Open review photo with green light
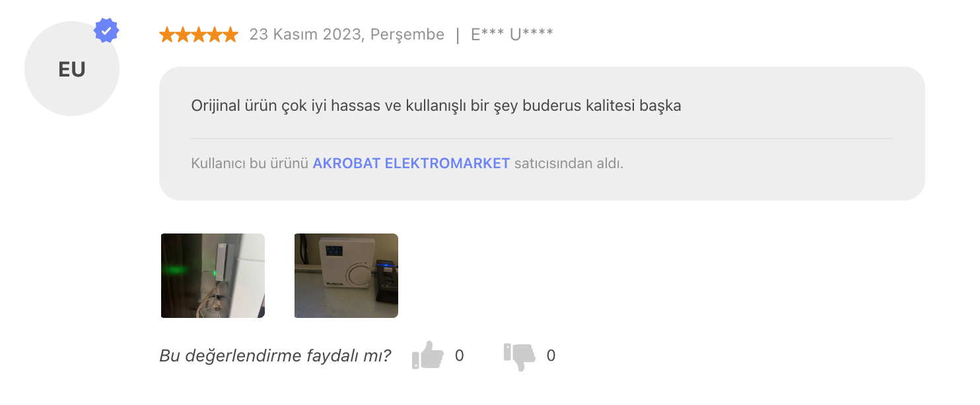This screenshot has height=405, width=980. click(213, 276)
